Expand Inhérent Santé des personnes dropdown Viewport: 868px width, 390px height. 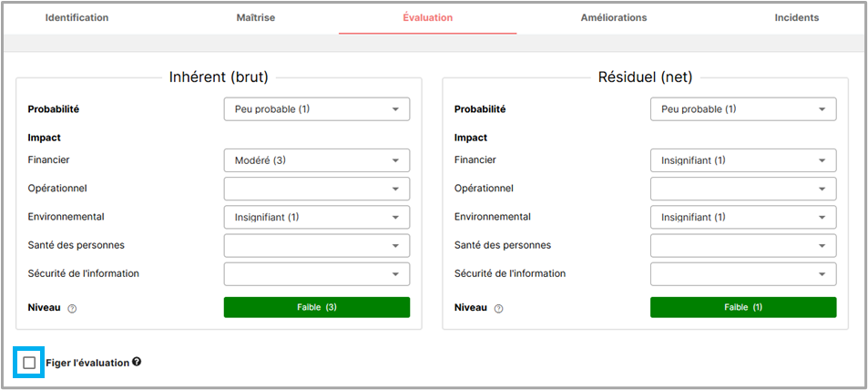coord(316,245)
